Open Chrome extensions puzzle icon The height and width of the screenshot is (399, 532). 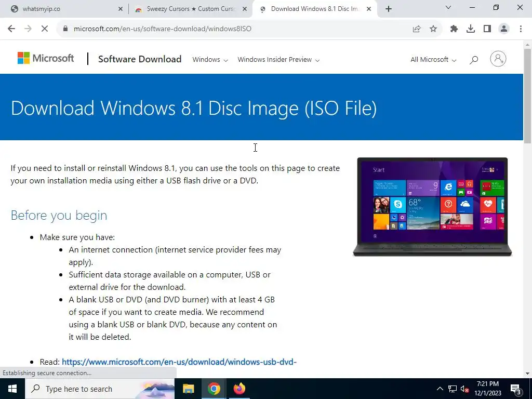pos(454,29)
